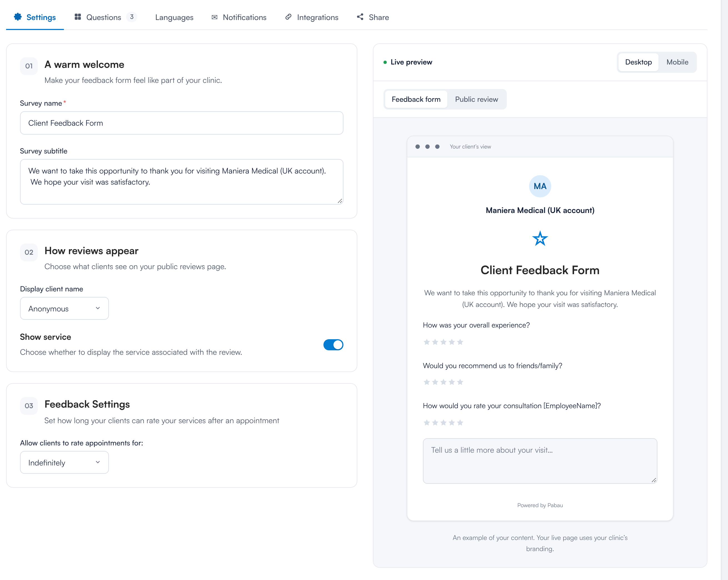Click into the Survey subtitle textarea

[182, 182]
